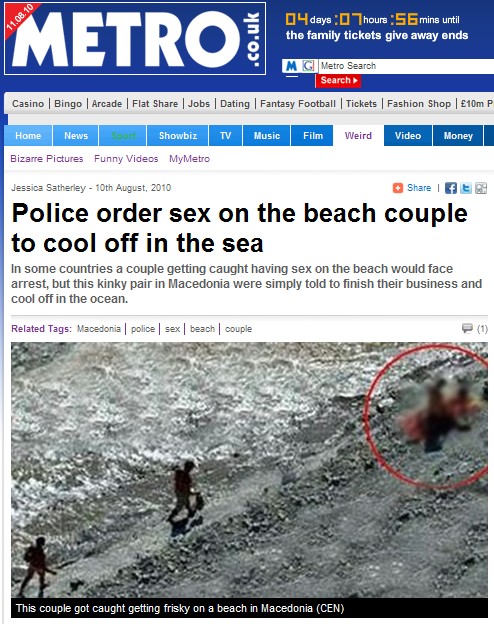Click the Facebook share icon
The image size is (494, 624).
[x=451, y=188]
